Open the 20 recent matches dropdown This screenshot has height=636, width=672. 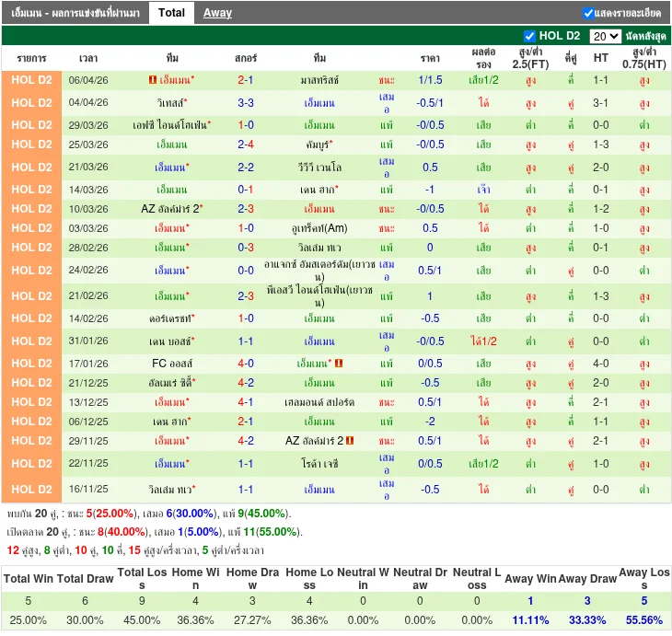tap(605, 36)
